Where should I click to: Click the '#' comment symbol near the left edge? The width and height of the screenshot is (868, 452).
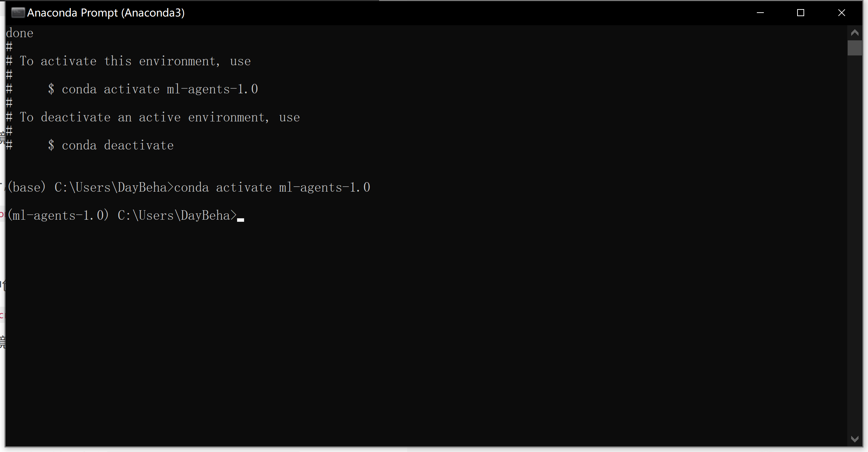[9, 46]
